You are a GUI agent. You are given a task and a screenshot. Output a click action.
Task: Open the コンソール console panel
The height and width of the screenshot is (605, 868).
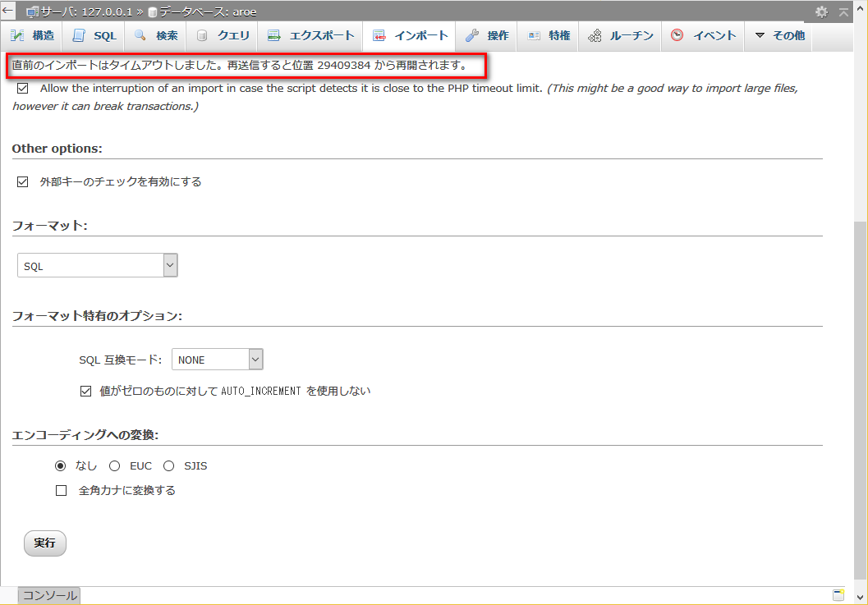pos(49,595)
